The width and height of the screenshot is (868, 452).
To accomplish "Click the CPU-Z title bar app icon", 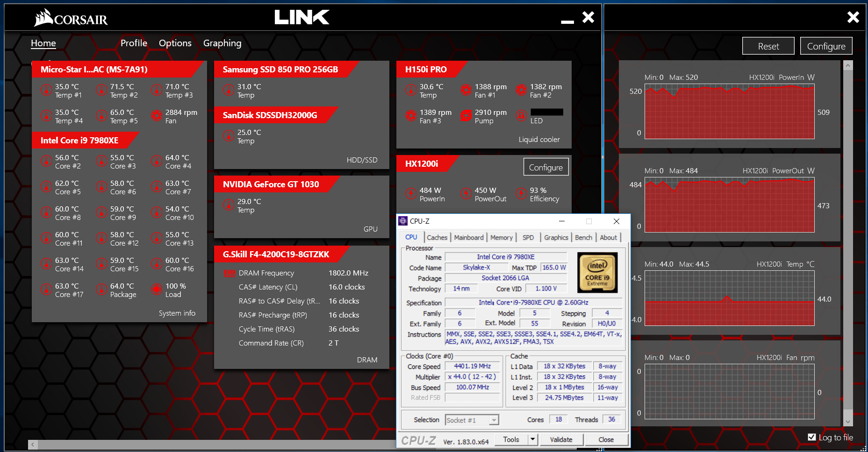I will pyautogui.click(x=403, y=221).
